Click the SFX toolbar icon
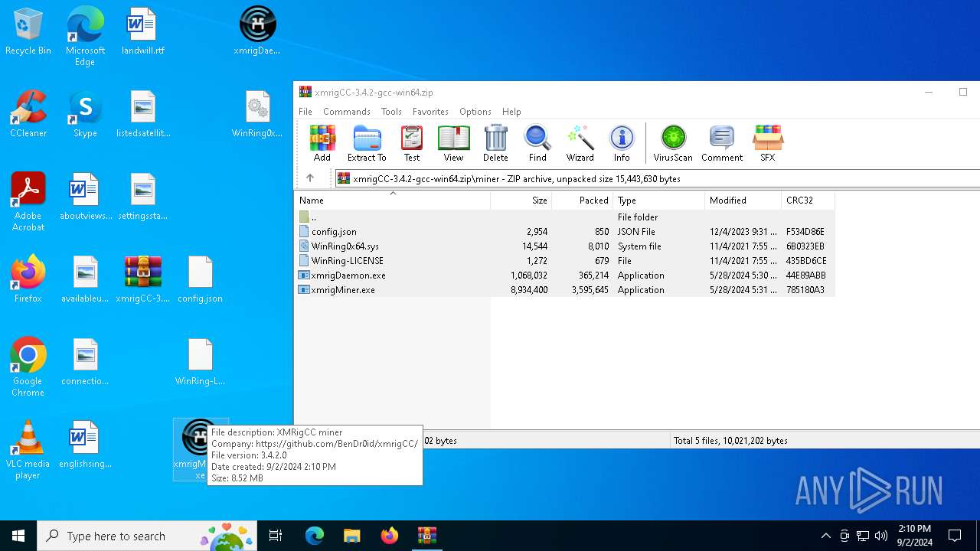Image resolution: width=980 pixels, height=551 pixels. point(767,143)
